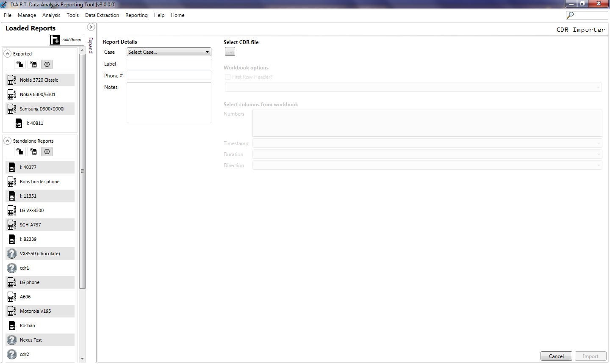Add file report to Standalone Reports group
Image resolution: width=610 pixels, height=364 pixels.
(20, 152)
